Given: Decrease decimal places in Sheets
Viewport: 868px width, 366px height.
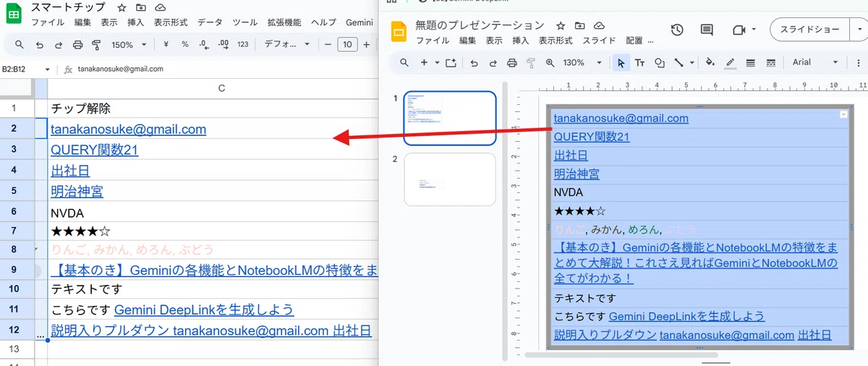Looking at the screenshot, I should (203, 45).
